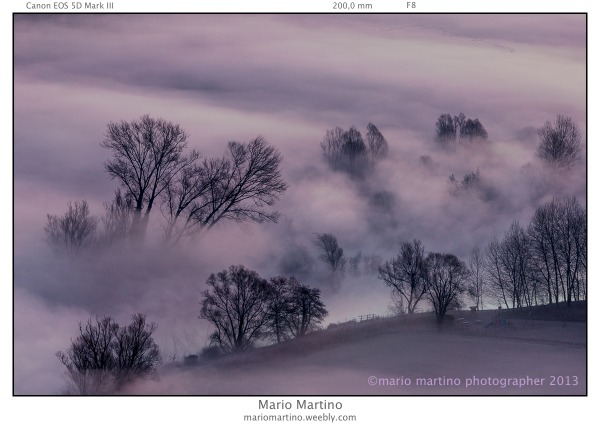
Task: Click the lone tree in upper-right corner
Action: tap(558, 140)
